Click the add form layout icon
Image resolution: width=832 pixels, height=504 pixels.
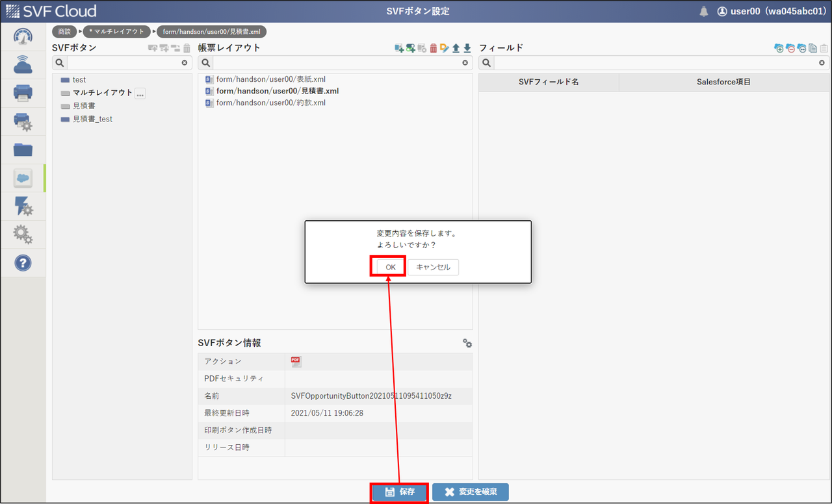point(399,48)
